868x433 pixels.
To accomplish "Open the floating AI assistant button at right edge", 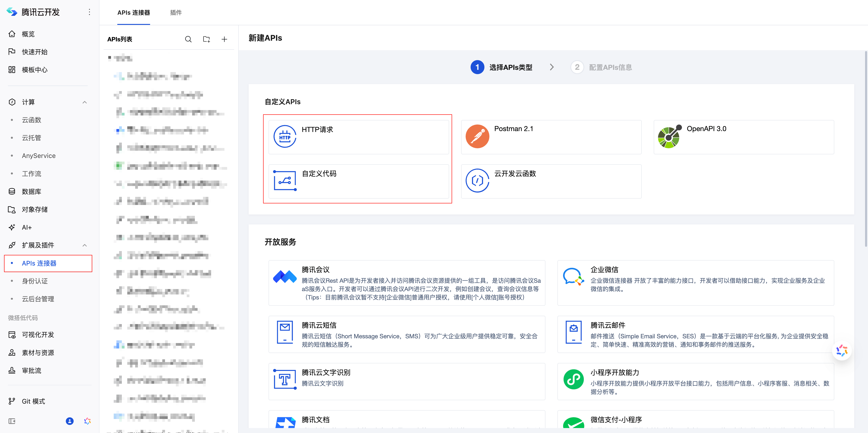I will click(842, 351).
